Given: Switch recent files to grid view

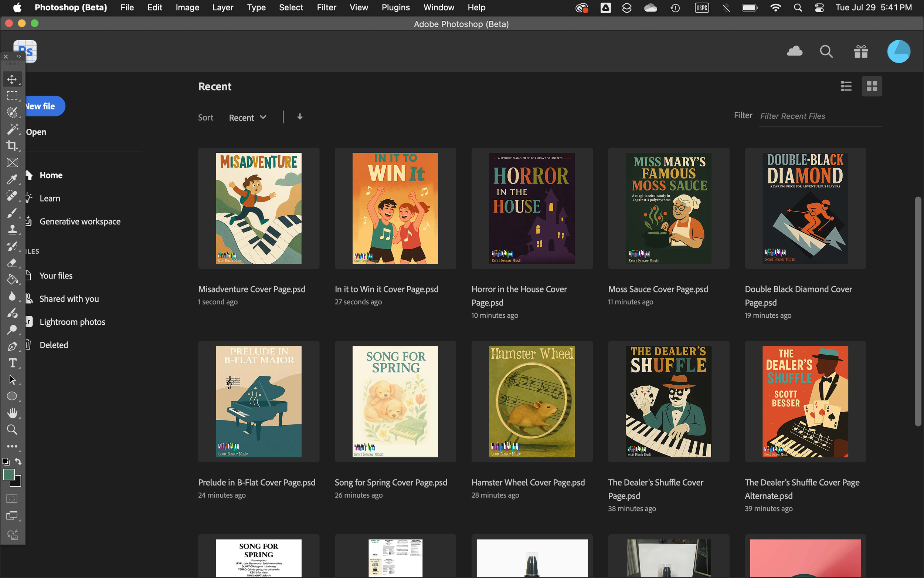Looking at the screenshot, I should pyautogui.click(x=872, y=86).
